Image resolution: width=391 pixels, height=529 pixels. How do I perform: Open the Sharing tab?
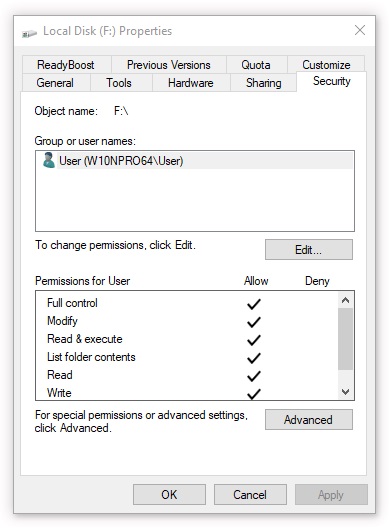point(263,83)
